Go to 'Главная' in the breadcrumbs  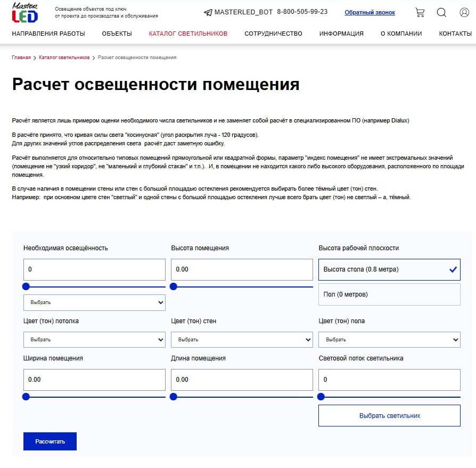[21, 58]
